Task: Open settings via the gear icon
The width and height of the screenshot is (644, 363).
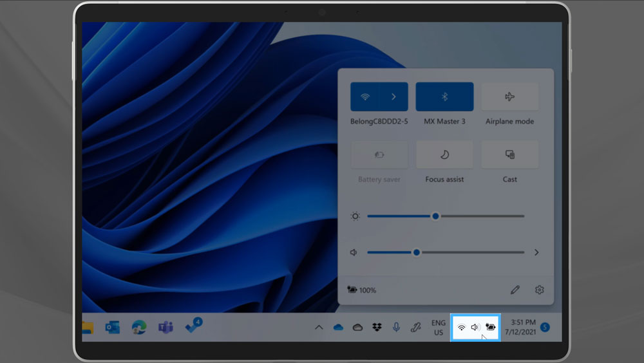Action: pyautogui.click(x=540, y=290)
